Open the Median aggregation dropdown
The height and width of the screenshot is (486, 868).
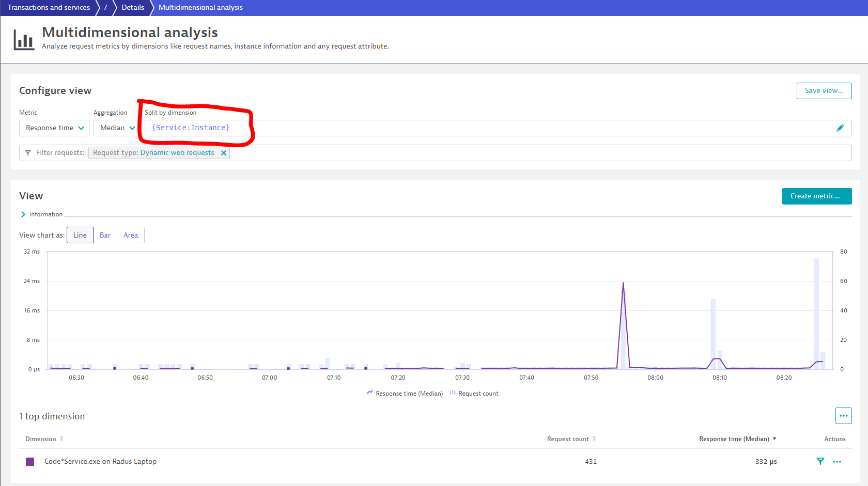click(117, 128)
